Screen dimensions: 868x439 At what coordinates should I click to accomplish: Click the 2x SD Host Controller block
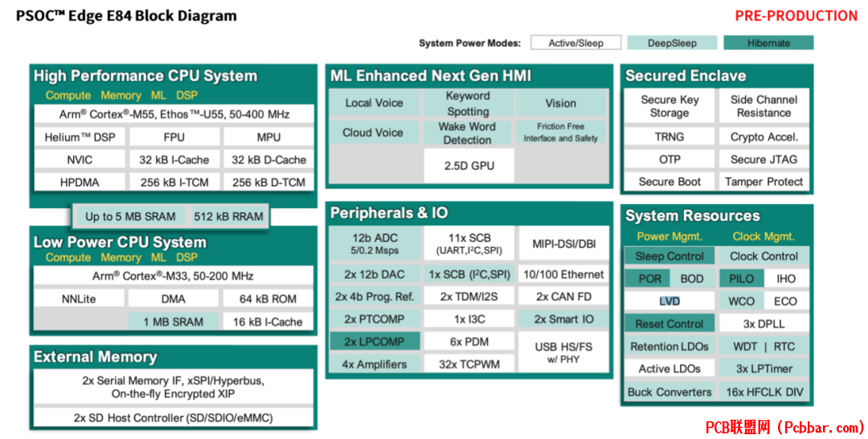174,418
